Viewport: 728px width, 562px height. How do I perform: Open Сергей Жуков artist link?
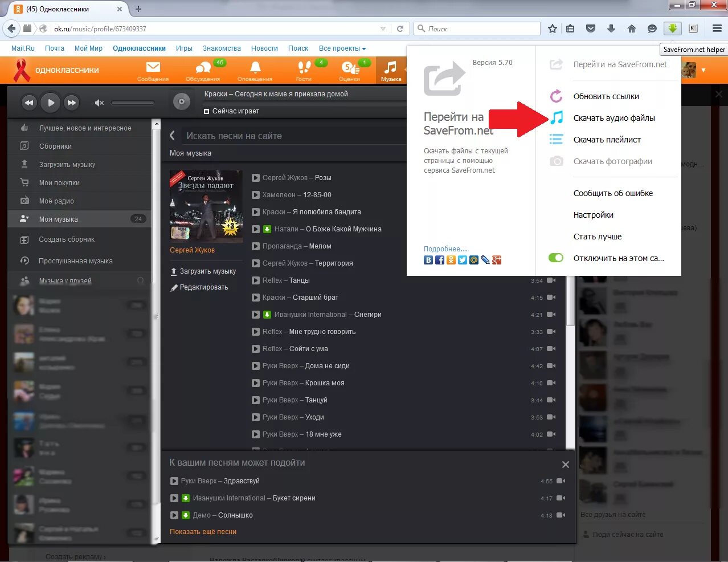click(x=193, y=250)
